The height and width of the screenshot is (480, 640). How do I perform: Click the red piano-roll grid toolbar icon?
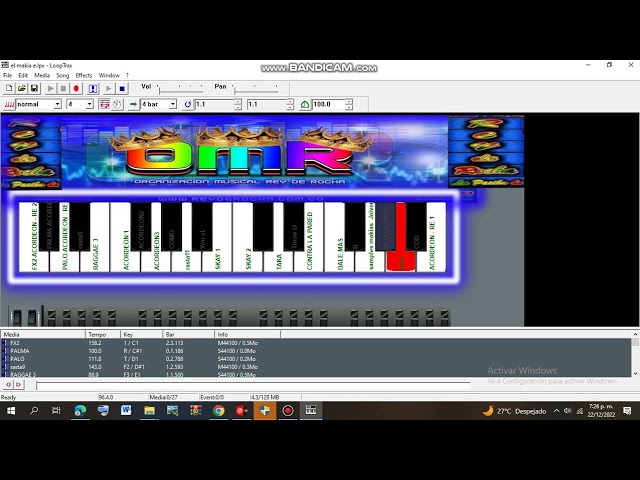click(x=104, y=104)
